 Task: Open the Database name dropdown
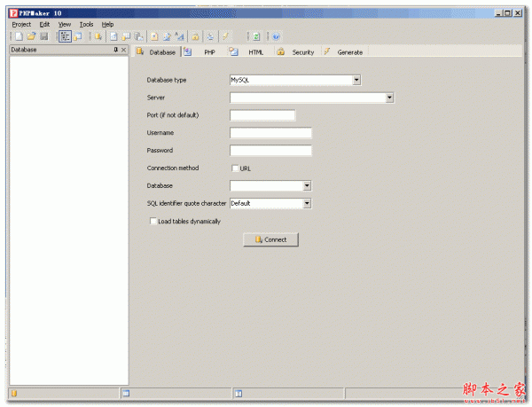tap(307, 185)
